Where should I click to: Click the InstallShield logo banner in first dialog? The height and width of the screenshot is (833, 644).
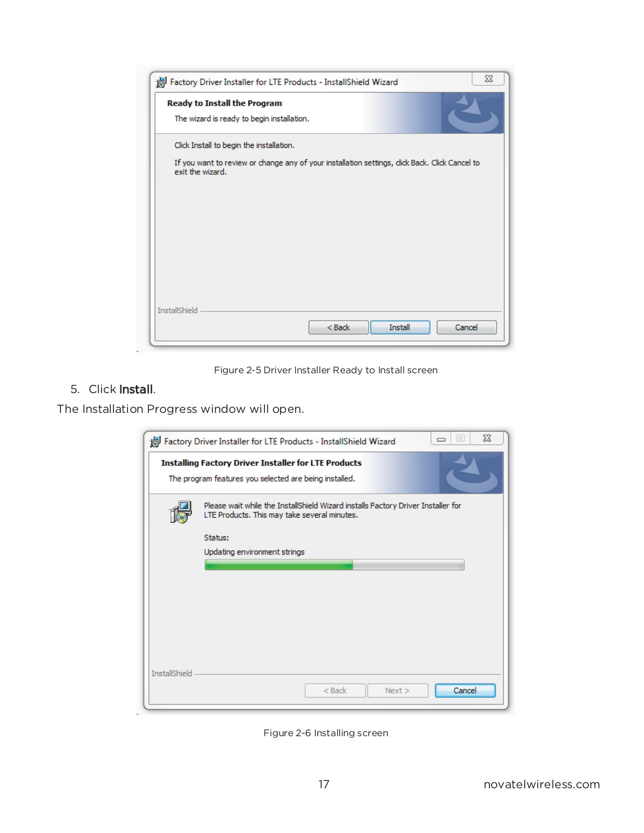pyautogui.click(x=473, y=113)
